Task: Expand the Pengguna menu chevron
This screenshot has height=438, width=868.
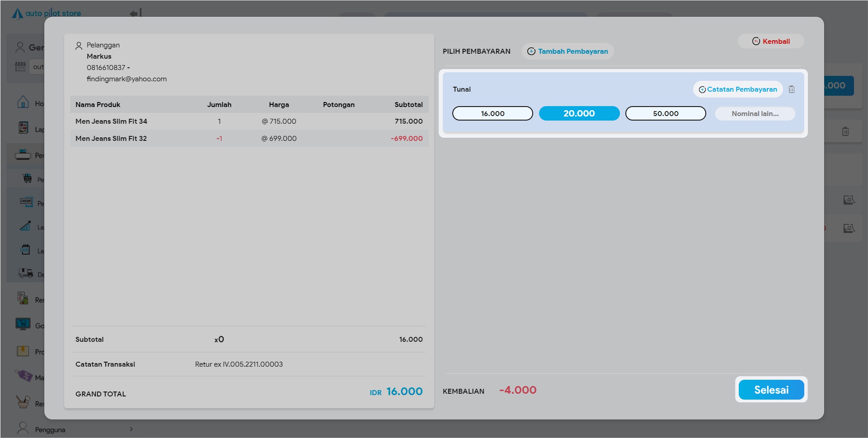Action: click(131, 429)
